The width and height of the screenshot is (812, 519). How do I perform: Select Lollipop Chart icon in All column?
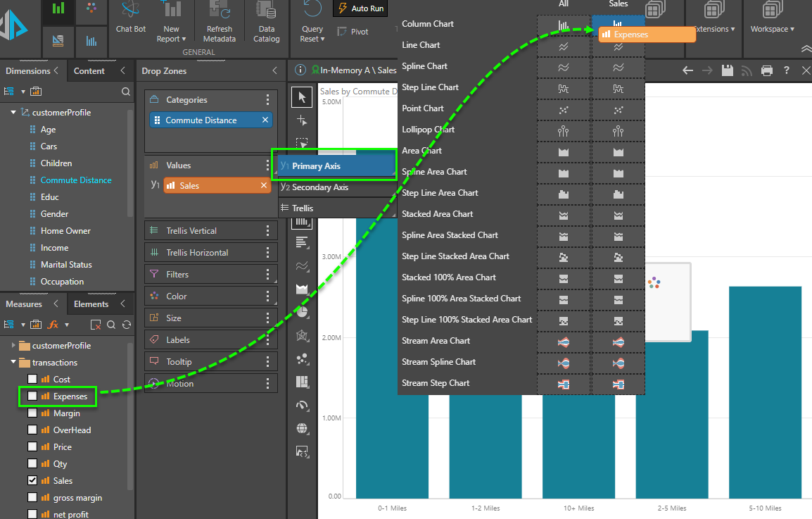(563, 130)
